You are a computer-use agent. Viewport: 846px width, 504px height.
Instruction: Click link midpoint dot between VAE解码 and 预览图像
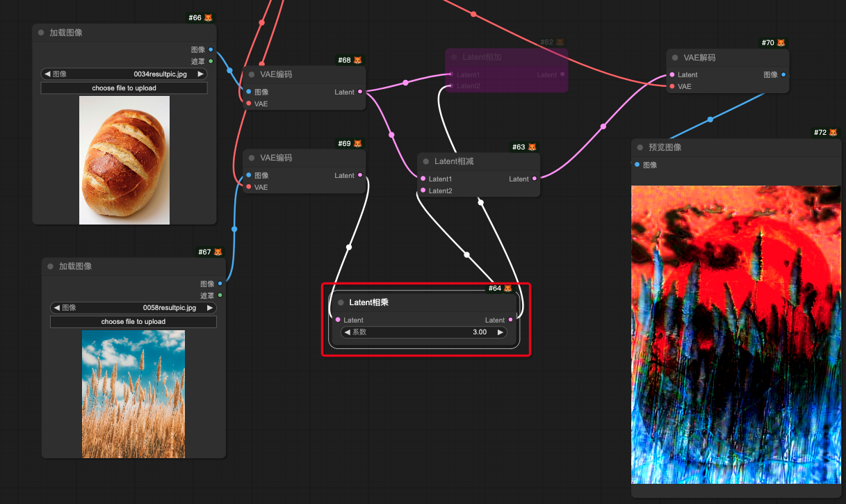pyautogui.click(x=710, y=120)
